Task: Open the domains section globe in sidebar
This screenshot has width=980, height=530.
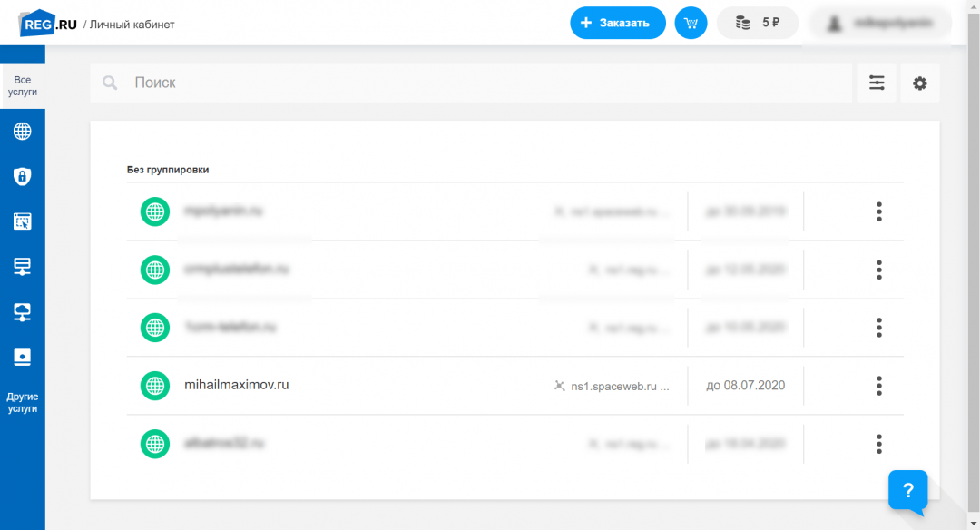Action: pos(22,131)
